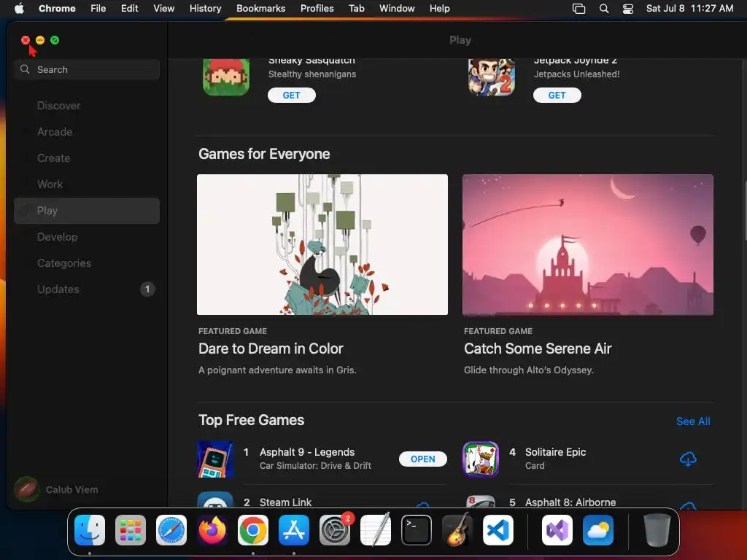Image resolution: width=747 pixels, height=560 pixels.
Task: Launch Terminal from the dock
Action: coord(417,530)
